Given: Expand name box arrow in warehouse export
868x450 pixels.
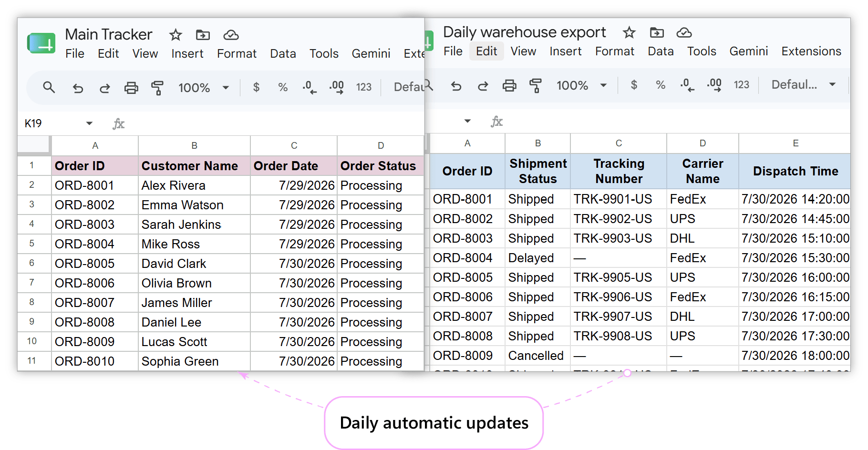Looking at the screenshot, I should click(467, 121).
